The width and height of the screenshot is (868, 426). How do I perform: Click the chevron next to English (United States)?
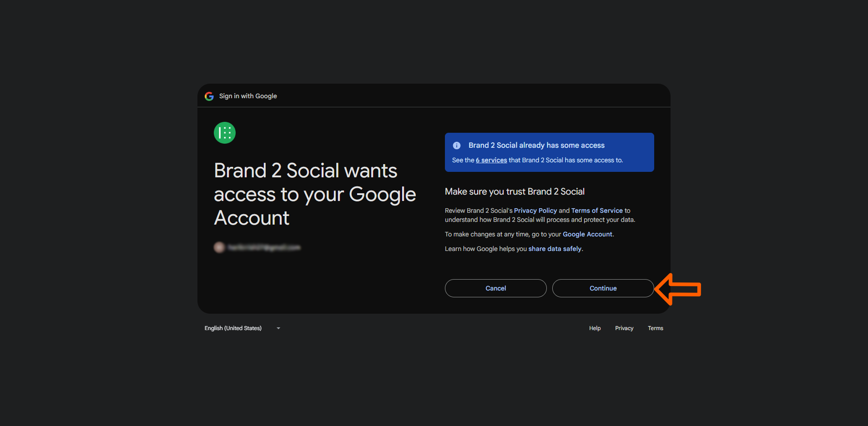[278, 328]
